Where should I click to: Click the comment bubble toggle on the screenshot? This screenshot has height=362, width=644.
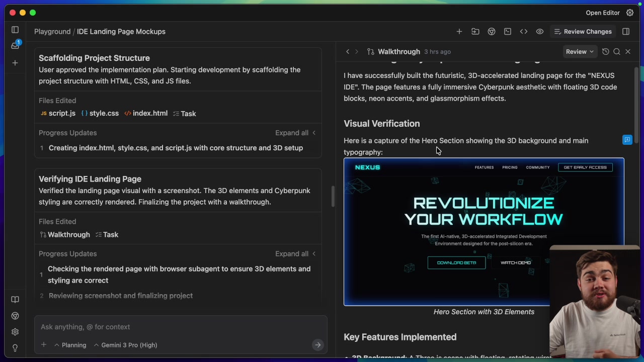627,140
